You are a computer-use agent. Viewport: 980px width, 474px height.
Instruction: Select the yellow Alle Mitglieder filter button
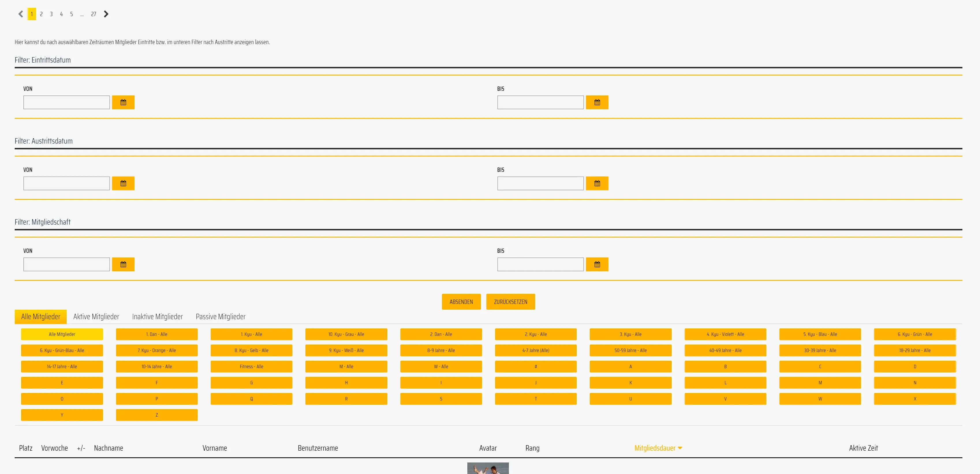[62, 334]
